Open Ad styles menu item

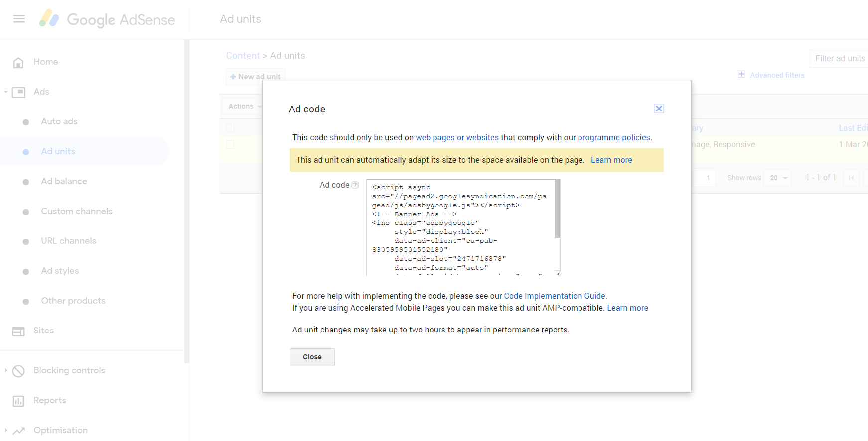pyautogui.click(x=60, y=271)
